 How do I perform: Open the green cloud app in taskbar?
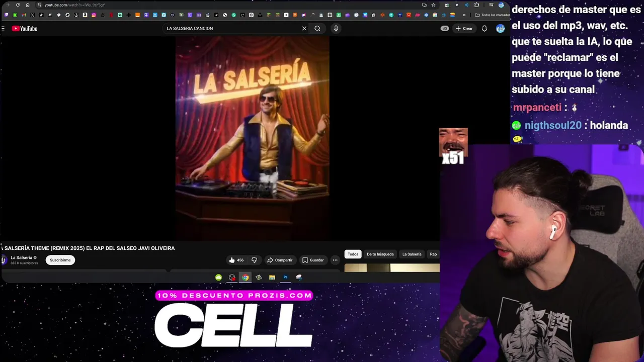(218, 278)
